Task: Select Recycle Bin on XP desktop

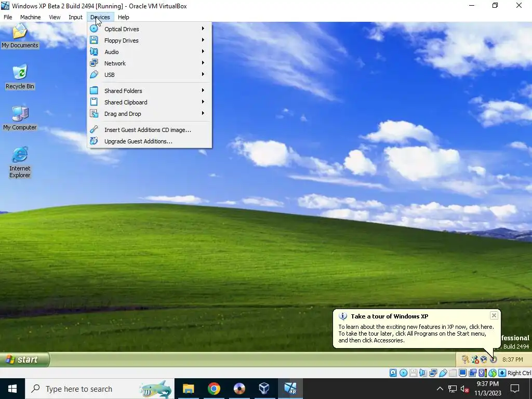Action: [20, 77]
